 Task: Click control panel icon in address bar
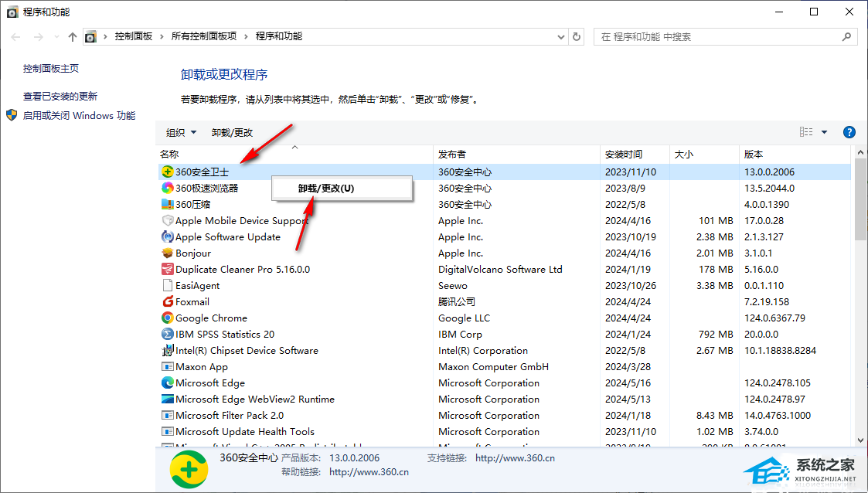point(90,36)
